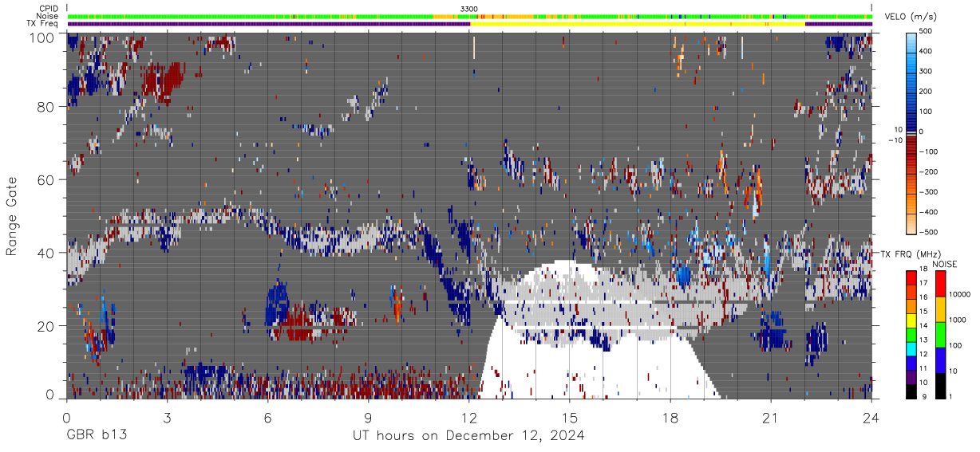The height and width of the screenshot is (452, 980).
Task: Click the 12 tick label on UT hours axis
Action: pos(468,417)
